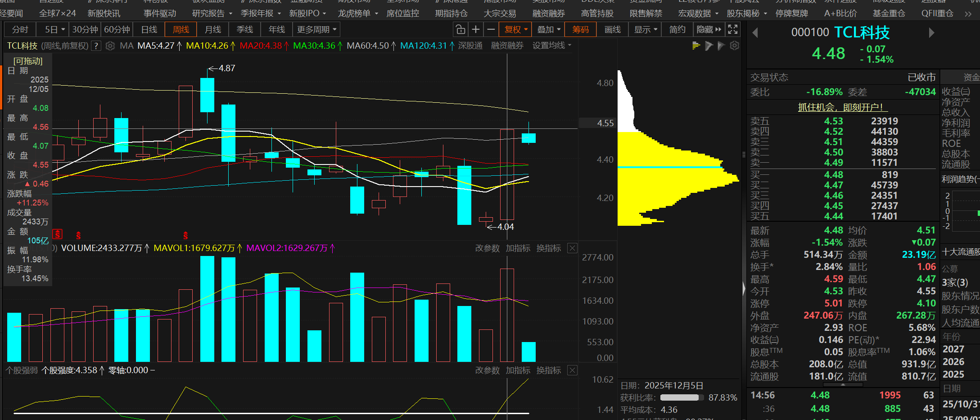Open the chip panel settings gear
The width and height of the screenshot is (980, 420).
click(x=735, y=46)
